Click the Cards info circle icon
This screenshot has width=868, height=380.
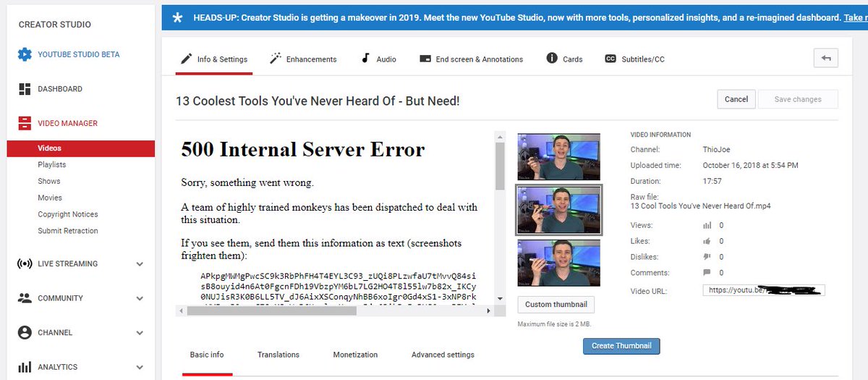[552, 59]
